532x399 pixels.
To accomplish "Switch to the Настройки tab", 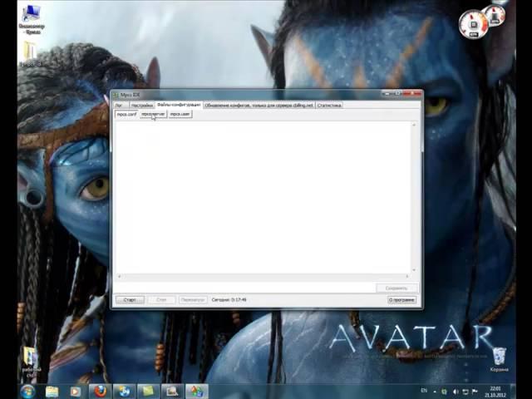I will tap(142, 106).
